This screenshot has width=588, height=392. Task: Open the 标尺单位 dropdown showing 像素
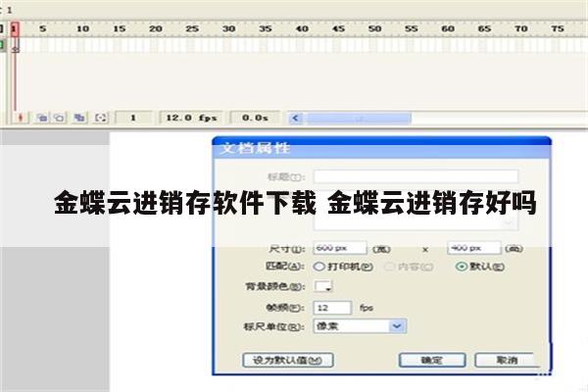360,326
